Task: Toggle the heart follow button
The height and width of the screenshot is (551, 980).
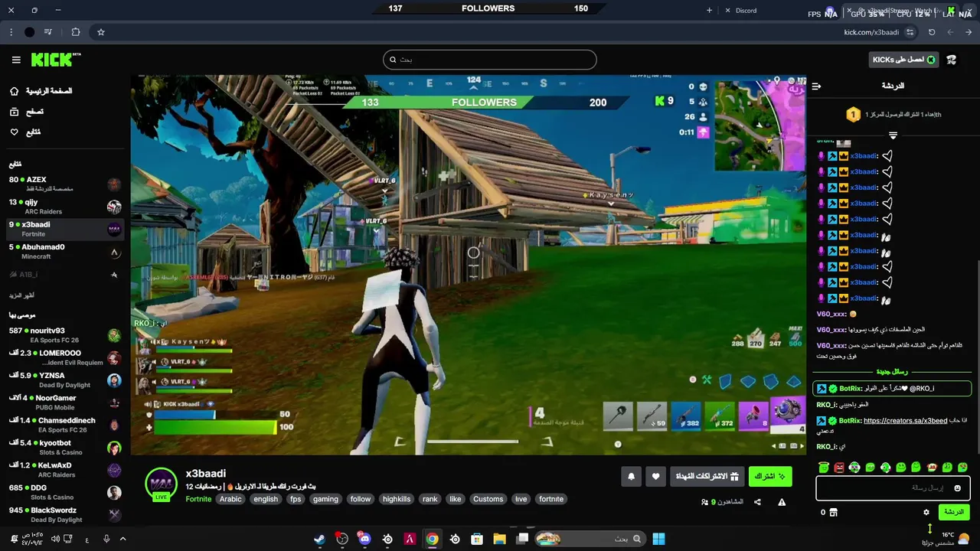Action: pyautogui.click(x=655, y=476)
